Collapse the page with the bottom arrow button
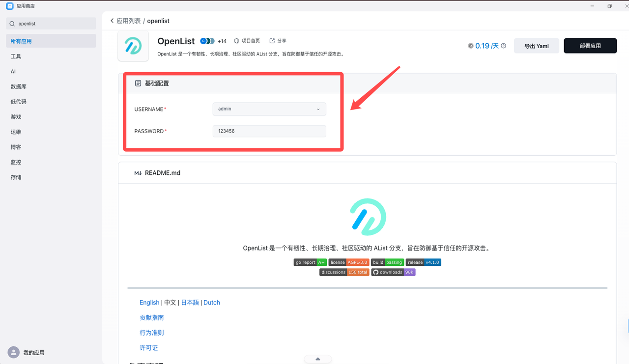 point(317,359)
